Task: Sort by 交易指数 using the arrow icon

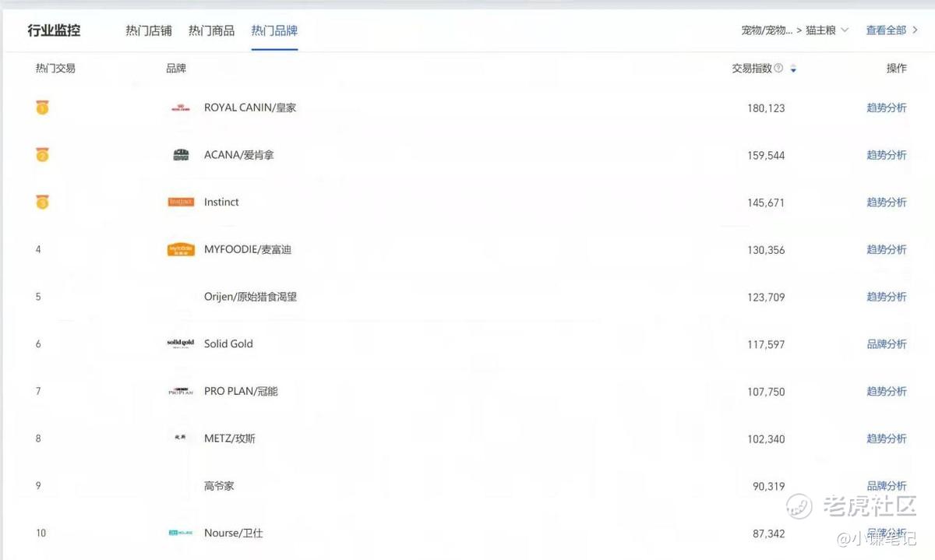Action: click(x=793, y=69)
